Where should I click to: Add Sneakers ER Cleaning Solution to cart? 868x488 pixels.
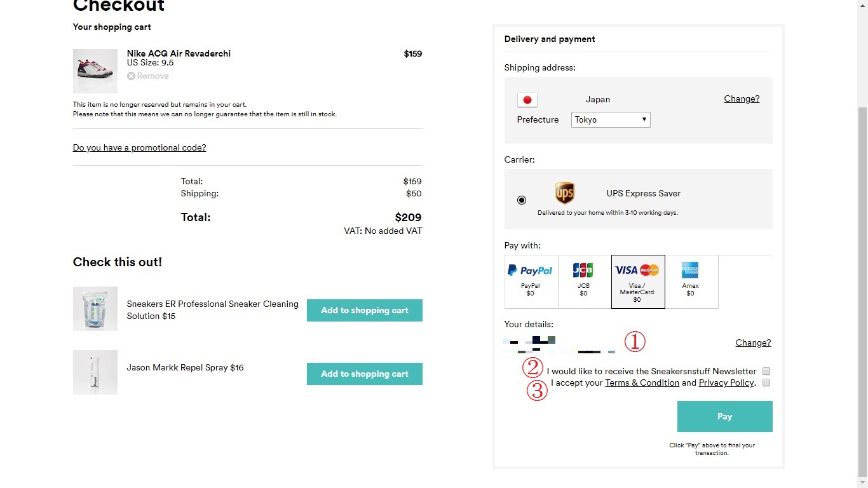364,311
